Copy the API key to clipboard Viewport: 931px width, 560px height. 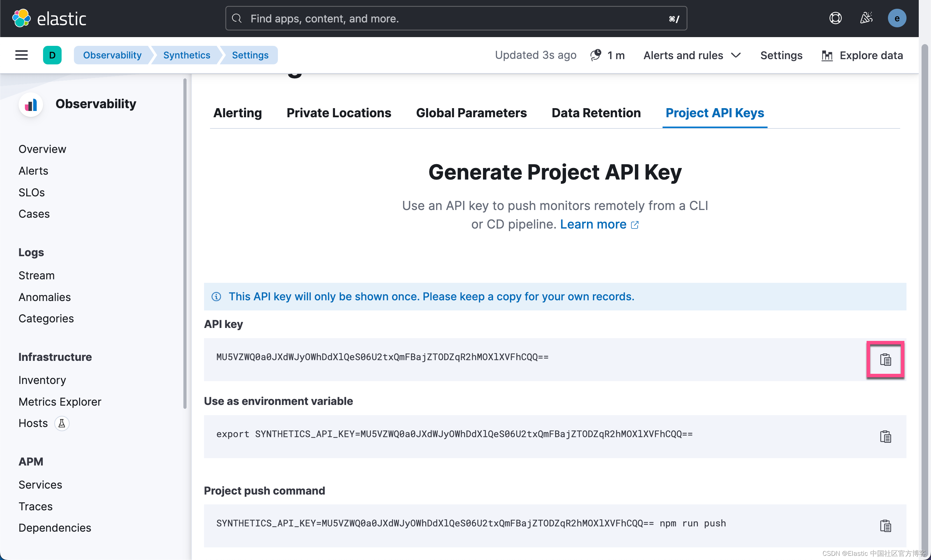point(885,359)
